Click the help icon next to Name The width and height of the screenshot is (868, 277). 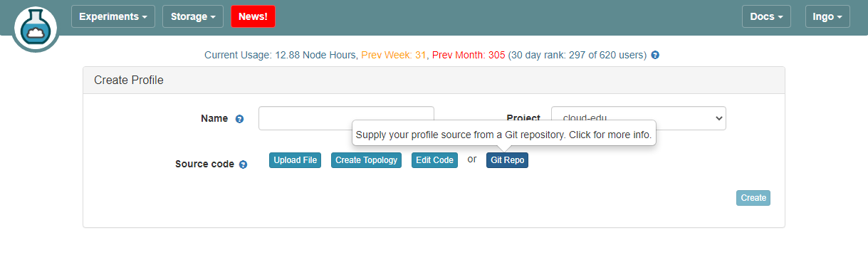point(239,119)
